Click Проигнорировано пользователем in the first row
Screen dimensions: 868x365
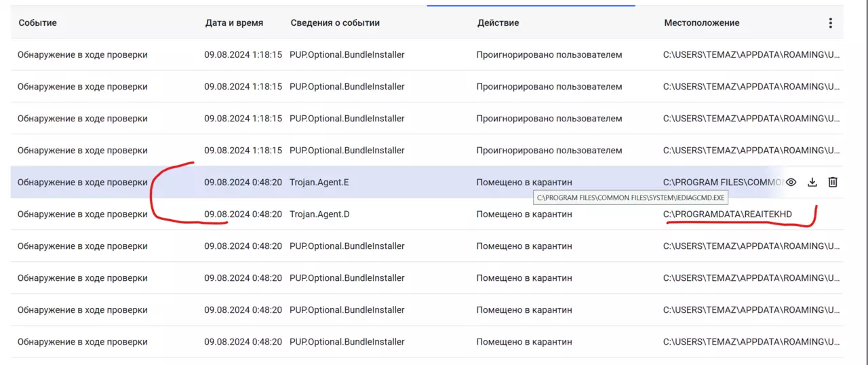(549, 55)
